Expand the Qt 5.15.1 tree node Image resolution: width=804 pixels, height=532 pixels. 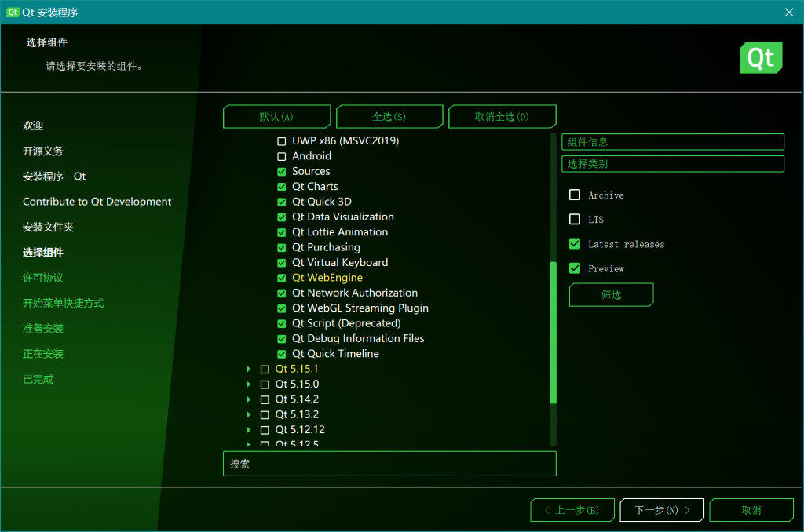tap(249, 369)
